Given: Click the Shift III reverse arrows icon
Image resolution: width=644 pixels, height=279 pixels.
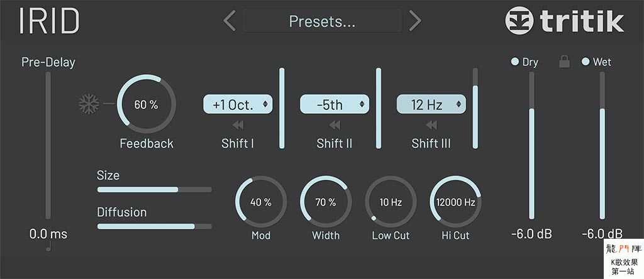Looking at the screenshot, I should 431,124.
